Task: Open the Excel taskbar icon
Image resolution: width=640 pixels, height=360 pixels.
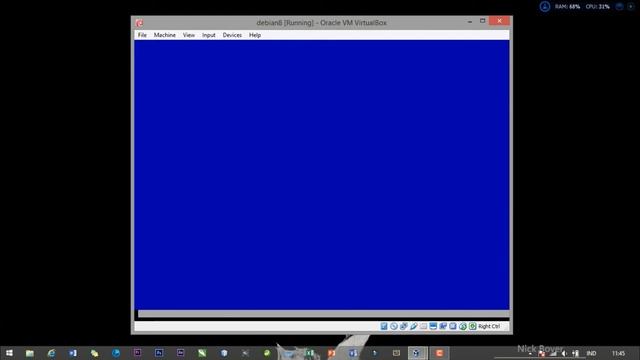Action: [x=310, y=353]
